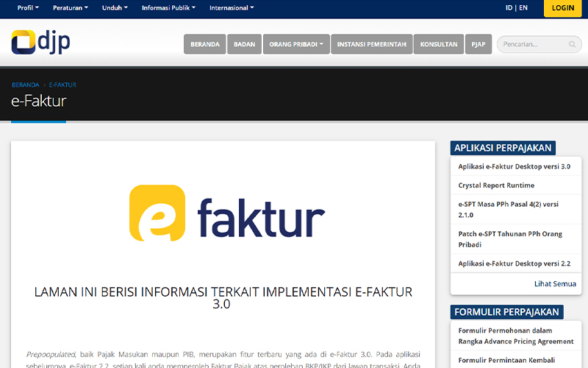
Task: Open e-SPT Masa PPh Pasal 4(2) link
Action: tap(508, 210)
